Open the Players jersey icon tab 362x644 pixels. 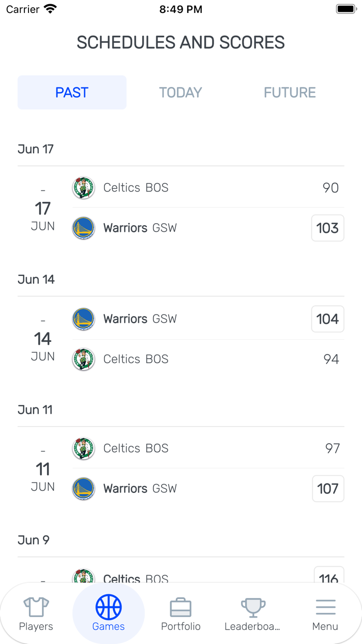(36, 608)
